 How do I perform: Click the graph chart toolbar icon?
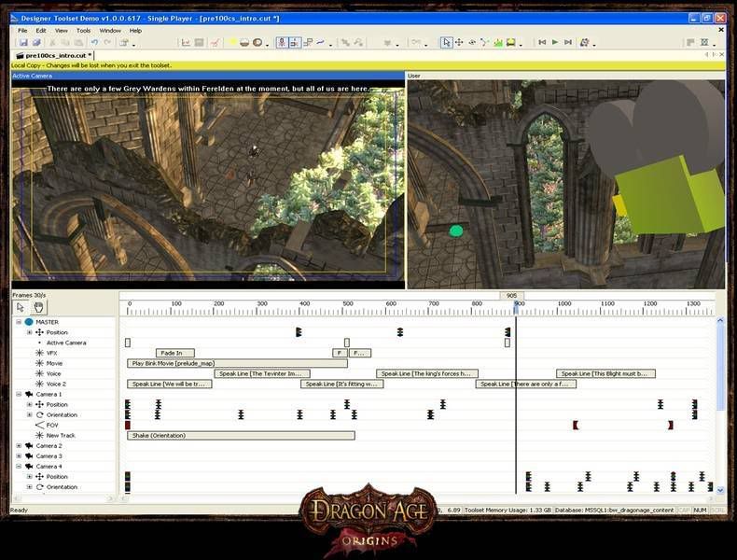pos(186,43)
